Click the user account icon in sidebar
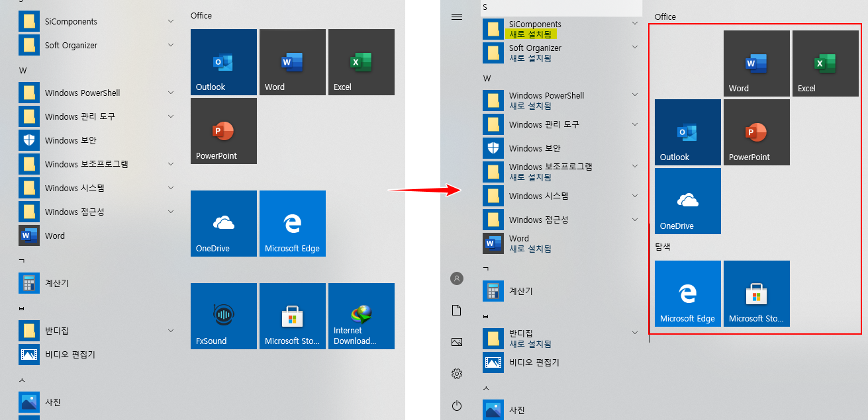The image size is (868, 420). click(457, 278)
